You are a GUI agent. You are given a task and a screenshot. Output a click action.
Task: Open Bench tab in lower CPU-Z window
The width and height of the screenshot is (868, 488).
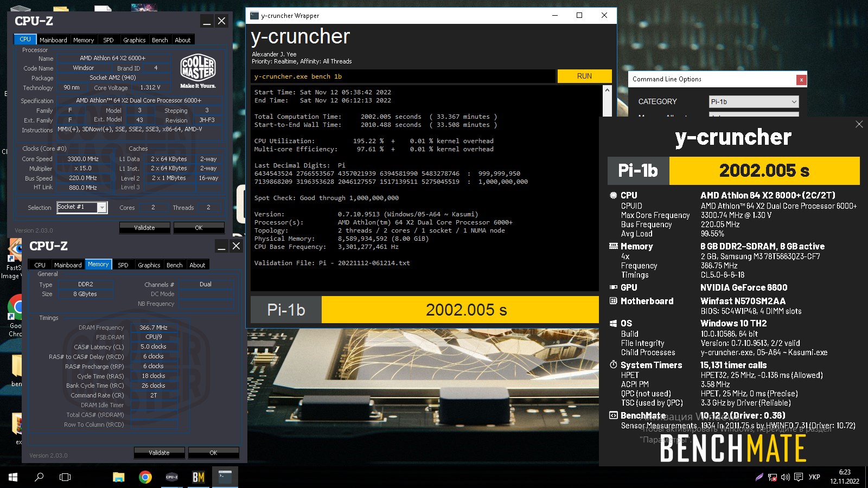point(174,265)
